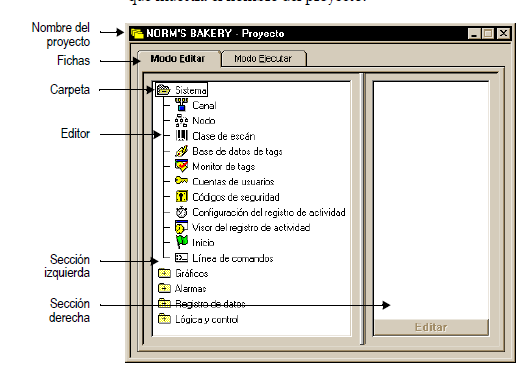Switch to the Modo Ejecutar tab
This screenshot has height=376, width=532.
click(x=263, y=59)
